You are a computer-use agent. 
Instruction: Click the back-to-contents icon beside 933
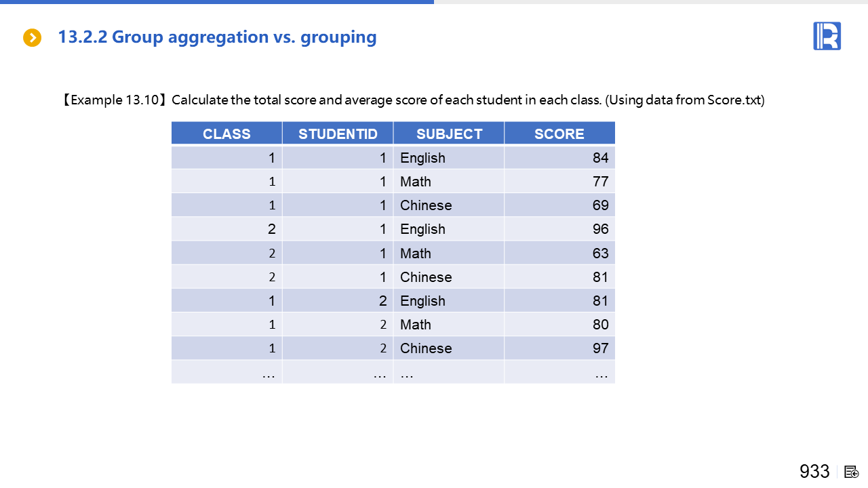click(x=852, y=472)
